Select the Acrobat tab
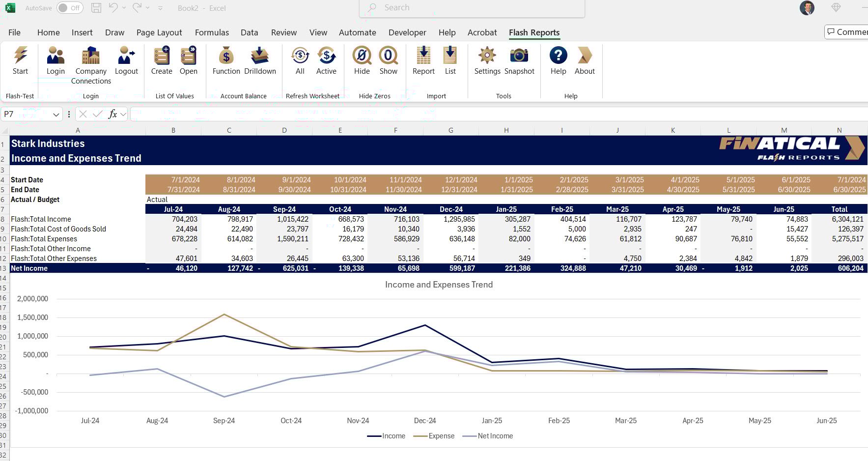The height and width of the screenshot is (461, 868). [x=482, y=32]
